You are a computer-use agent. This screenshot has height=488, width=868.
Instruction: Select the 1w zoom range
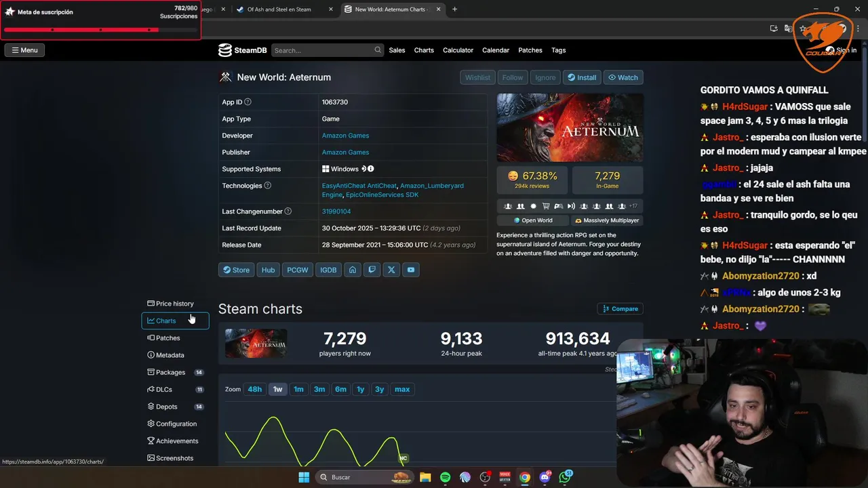(277, 389)
